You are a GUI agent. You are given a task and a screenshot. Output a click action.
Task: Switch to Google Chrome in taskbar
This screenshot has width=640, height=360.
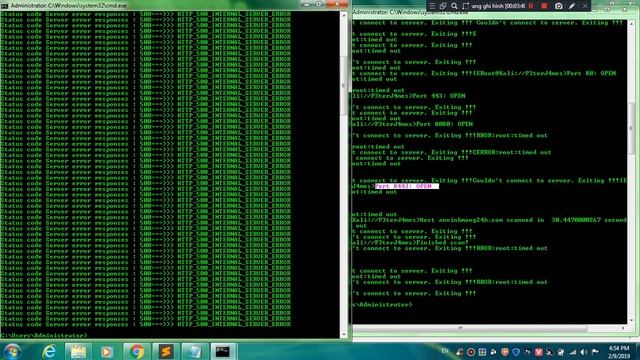click(x=136, y=352)
